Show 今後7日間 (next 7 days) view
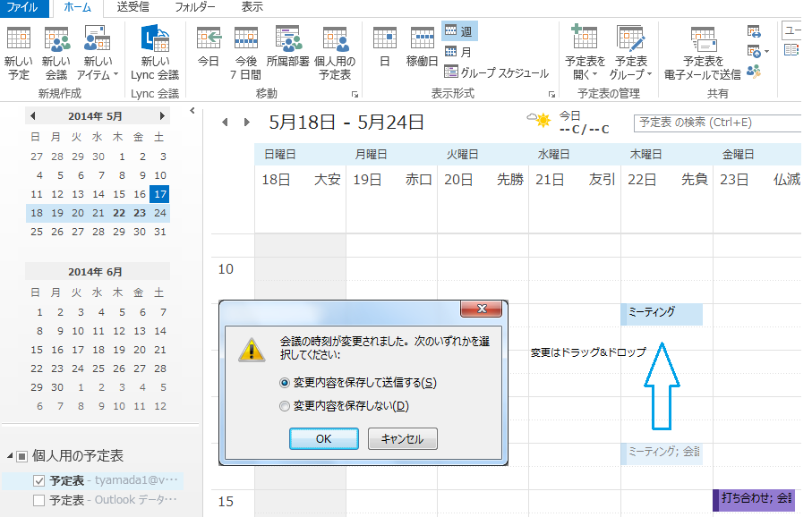The height and width of the screenshot is (517, 812). [246, 50]
